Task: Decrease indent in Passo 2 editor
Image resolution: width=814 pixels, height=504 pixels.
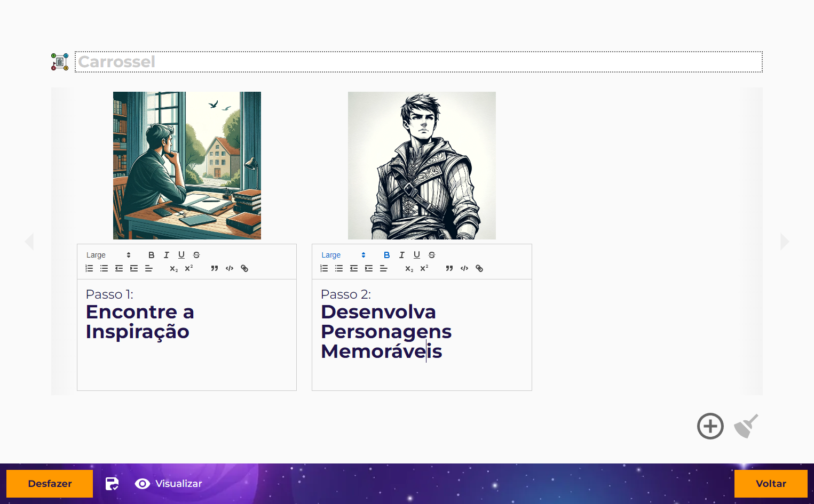Action: pyautogui.click(x=354, y=268)
